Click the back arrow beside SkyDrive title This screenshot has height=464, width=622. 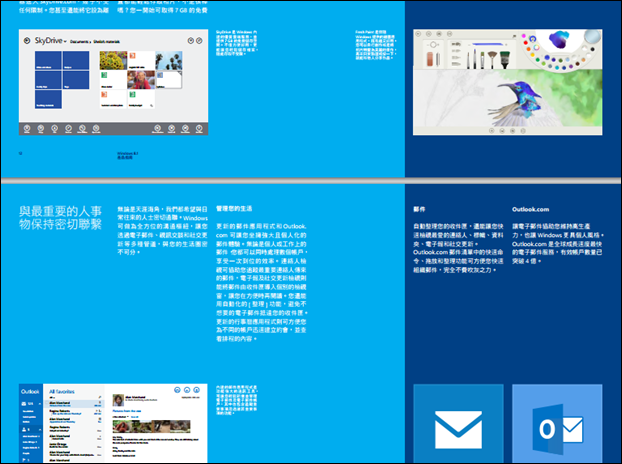[27, 40]
